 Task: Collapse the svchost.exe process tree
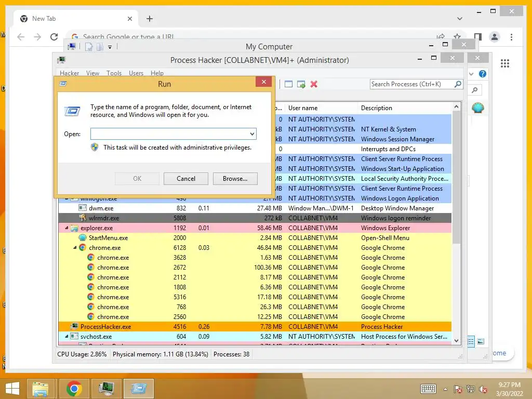(66, 337)
